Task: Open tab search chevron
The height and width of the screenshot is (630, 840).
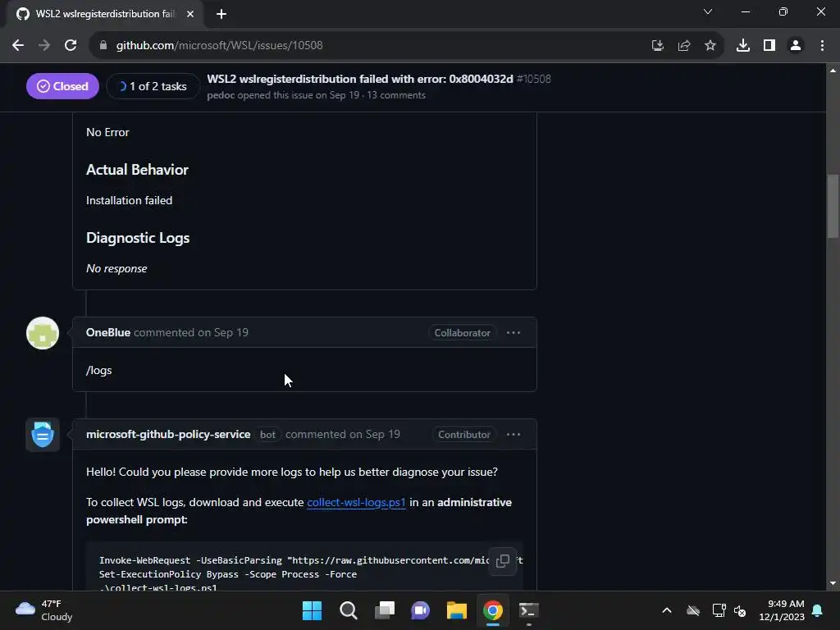Action: (708, 11)
